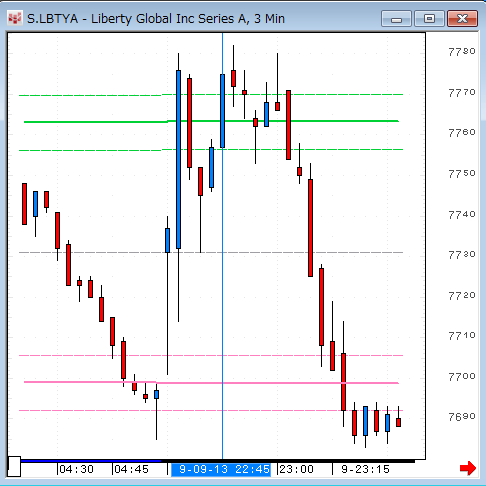This screenshot has height=486, width=486.
Task: Click the blue horizontal scrollbar segment below chart
Action: click(x=91, y=461)
